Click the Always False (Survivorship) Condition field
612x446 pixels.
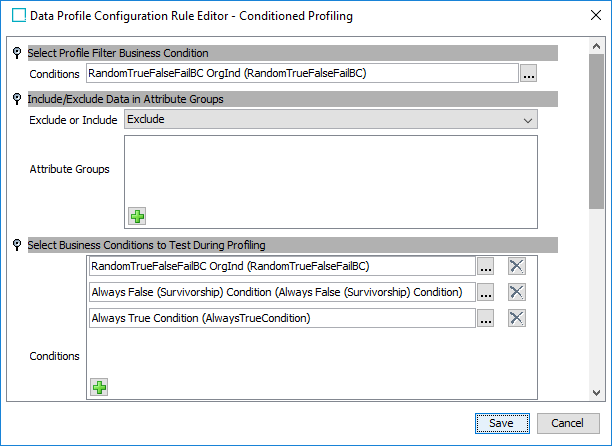pos(282,292)
